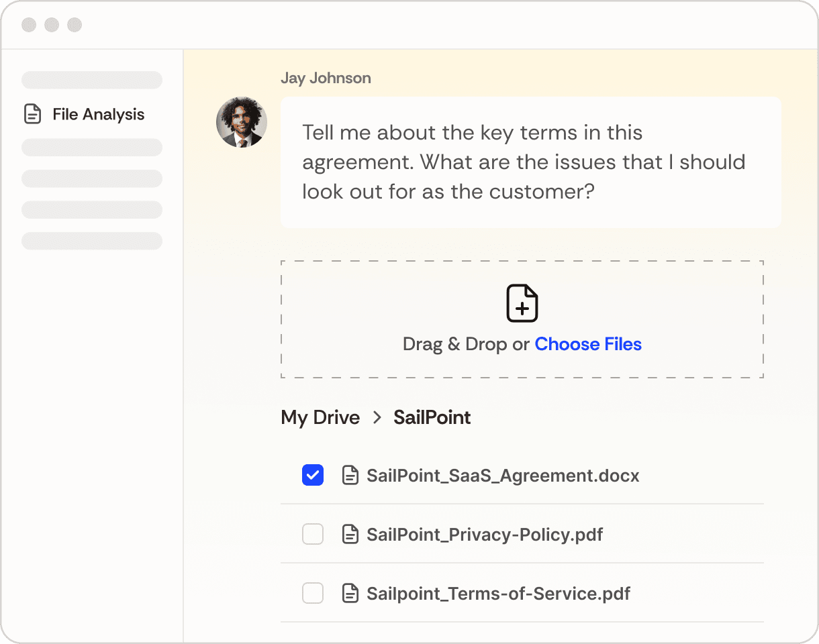The image size is (819, 644).
Task: Click the SailPoint_SaaS_Agreement.docx file icon
Action: (350, 476)
